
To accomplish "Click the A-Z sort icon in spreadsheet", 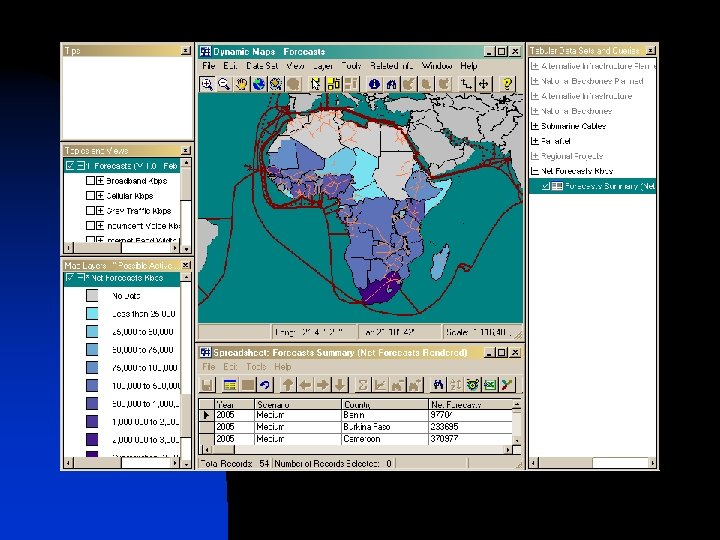I will point(455,385).
